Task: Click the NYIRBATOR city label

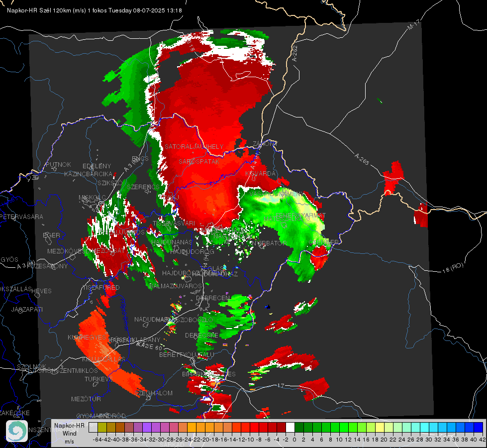Action: [x=269, y=243]
